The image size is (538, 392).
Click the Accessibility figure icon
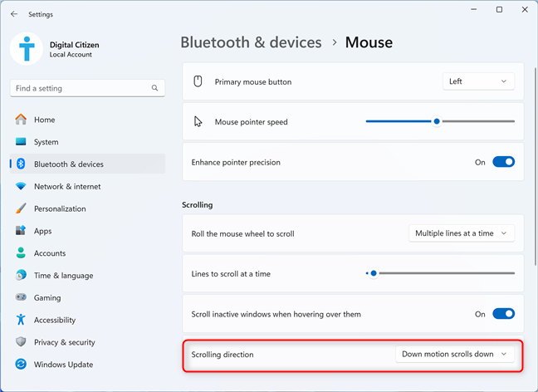coord(21,320)
